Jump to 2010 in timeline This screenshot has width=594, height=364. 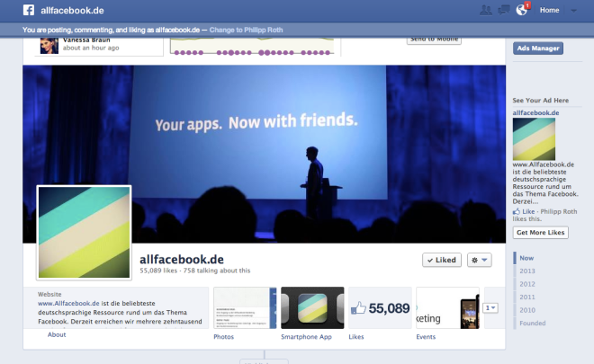pyautogui.click(x=526, y=310)
